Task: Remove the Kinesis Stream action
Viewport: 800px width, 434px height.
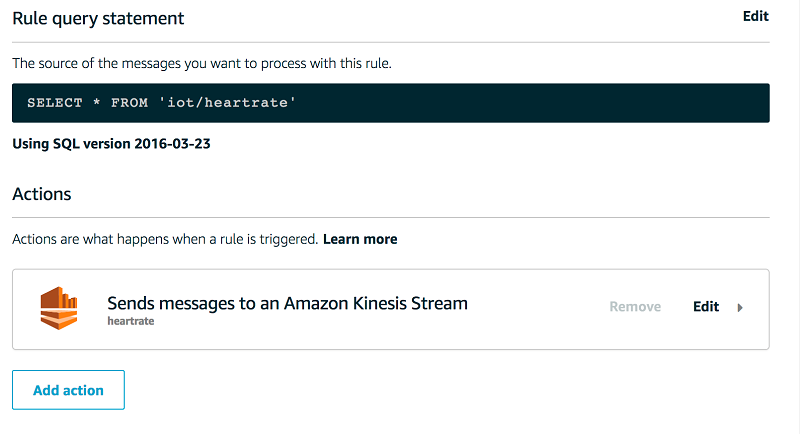Action: coord(635,307)
